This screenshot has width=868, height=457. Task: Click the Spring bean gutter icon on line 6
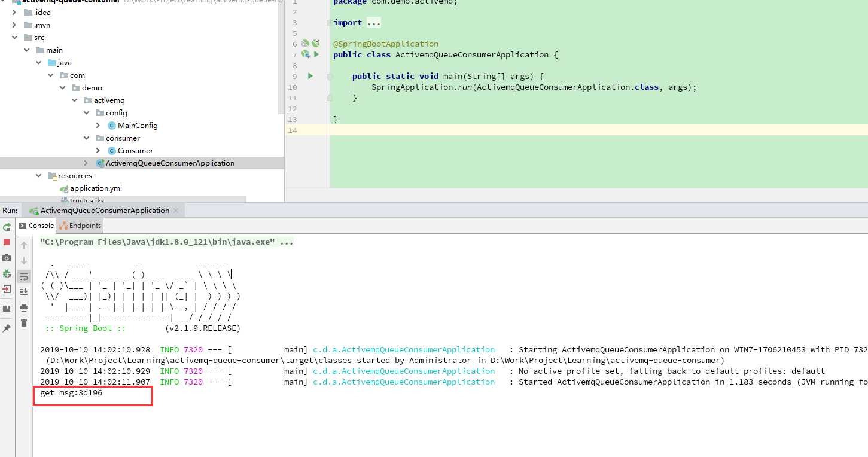pyautogui.click(x=305, y=44)
